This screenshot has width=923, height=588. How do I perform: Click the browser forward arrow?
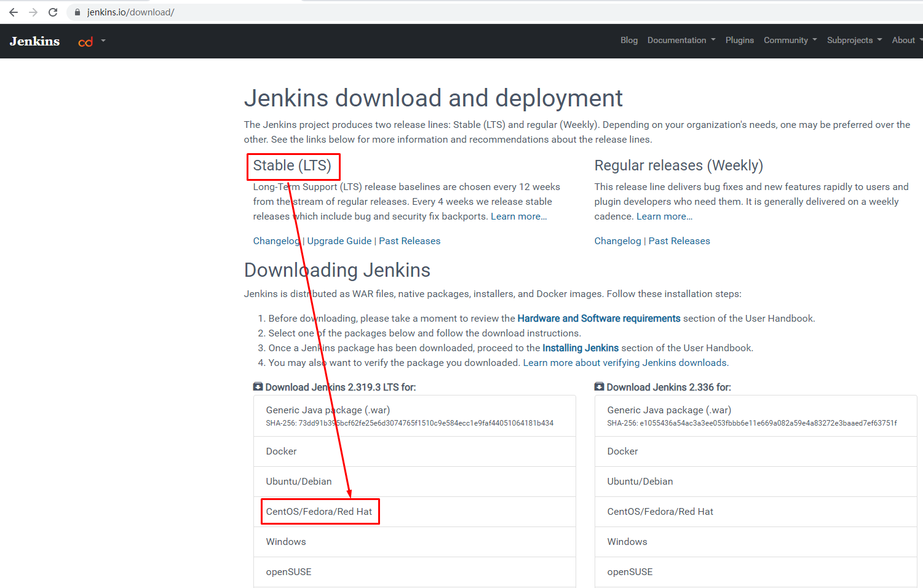[33, 12]
